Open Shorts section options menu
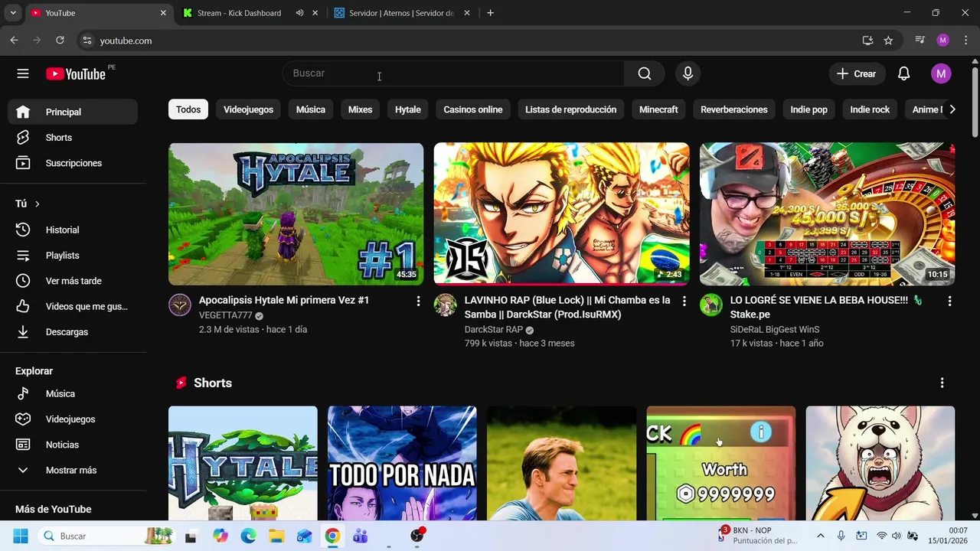 pyautogui.click(x=942, y=383)
